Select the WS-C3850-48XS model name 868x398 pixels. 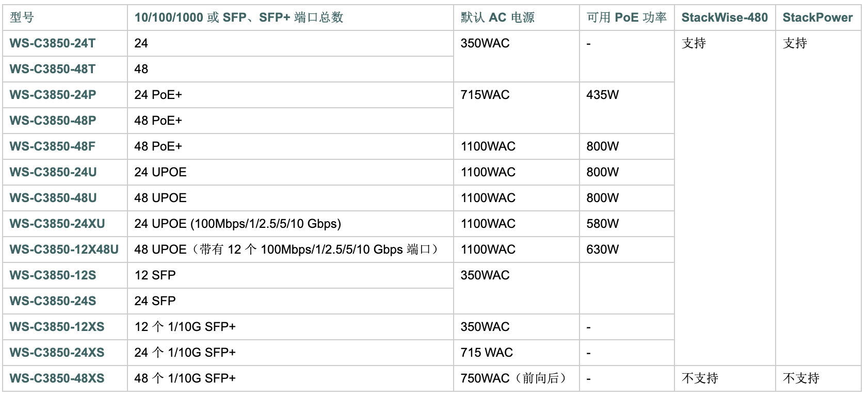[57, 378]
